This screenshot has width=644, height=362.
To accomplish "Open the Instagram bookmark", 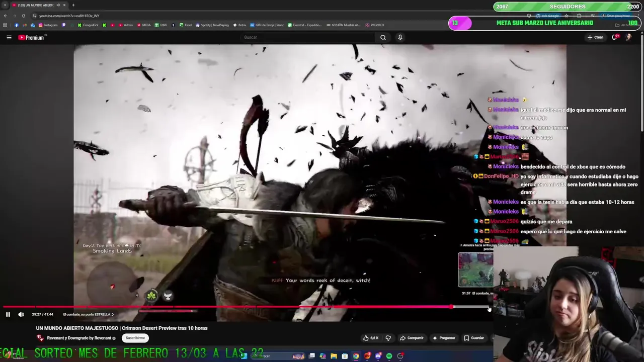I will tap(48, 25).
